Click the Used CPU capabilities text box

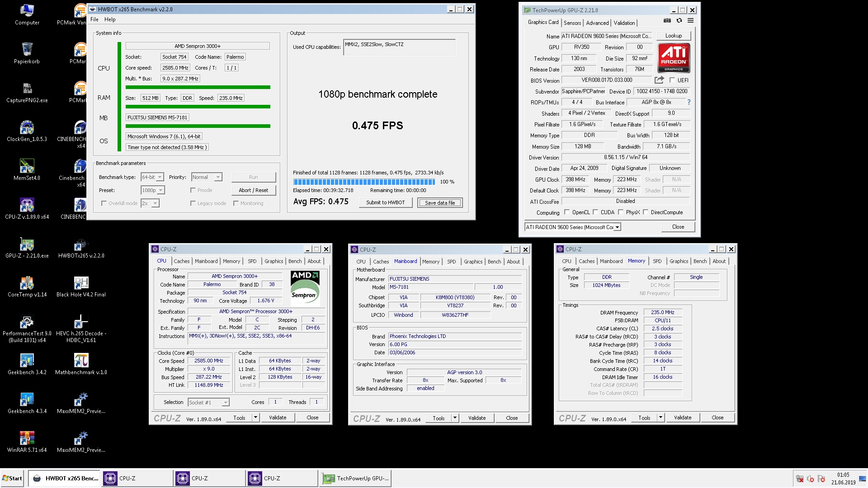(399, 47)
